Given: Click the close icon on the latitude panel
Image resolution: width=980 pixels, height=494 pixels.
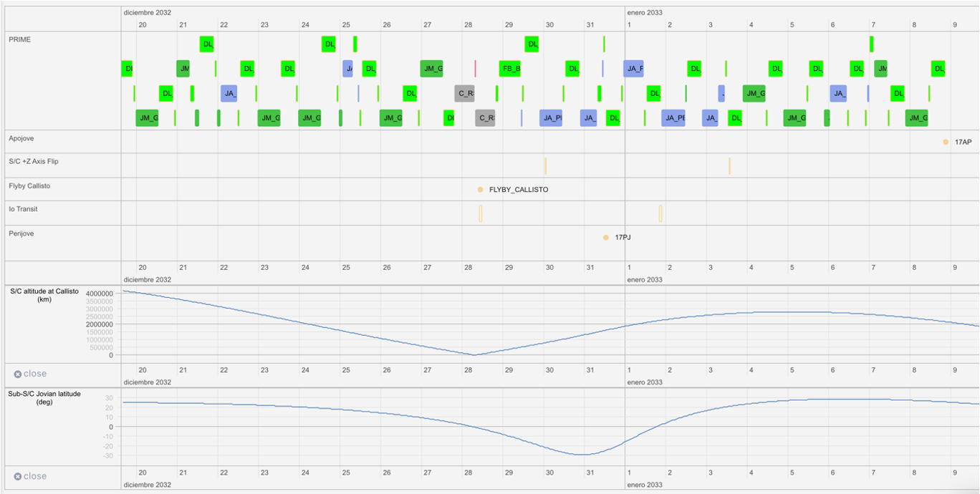Looking at the screenshot, I should [x=18, y=475].
